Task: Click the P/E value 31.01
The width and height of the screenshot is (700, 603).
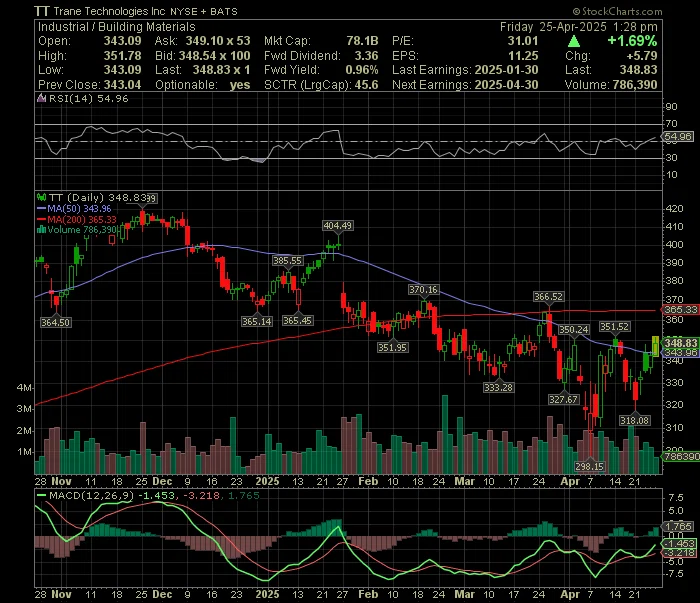Action: pos(523,41)
